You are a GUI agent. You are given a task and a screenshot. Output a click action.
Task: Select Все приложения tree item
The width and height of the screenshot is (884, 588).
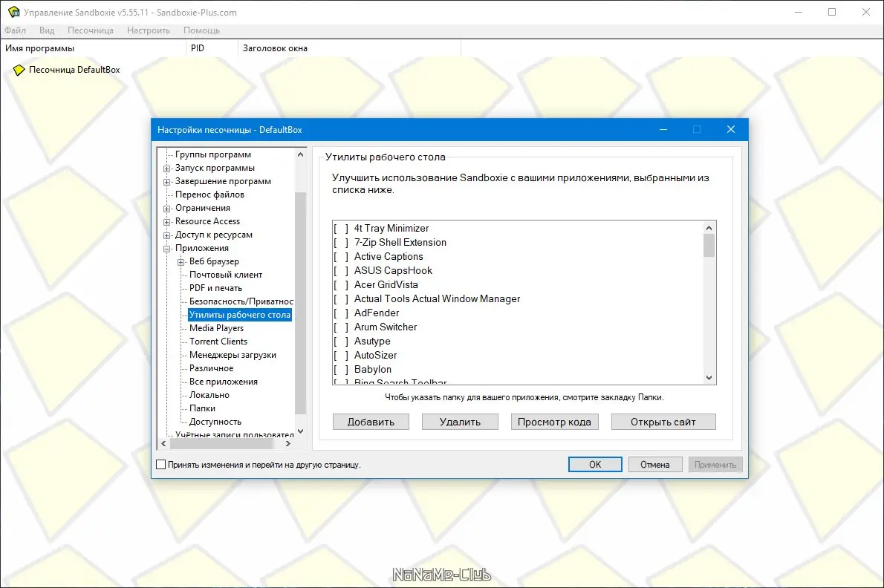coord(224,382)
